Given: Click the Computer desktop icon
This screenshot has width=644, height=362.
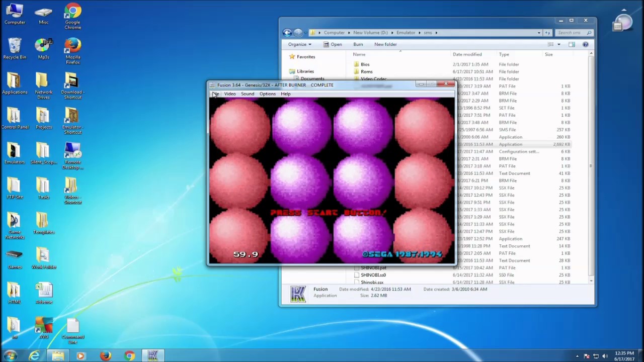Looking at the screenshot, I should click(15, 14).
